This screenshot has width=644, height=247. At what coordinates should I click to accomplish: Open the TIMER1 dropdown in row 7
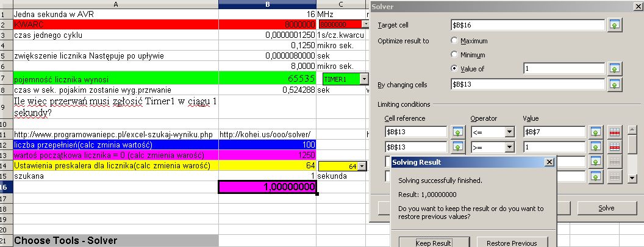coord(364,79)
